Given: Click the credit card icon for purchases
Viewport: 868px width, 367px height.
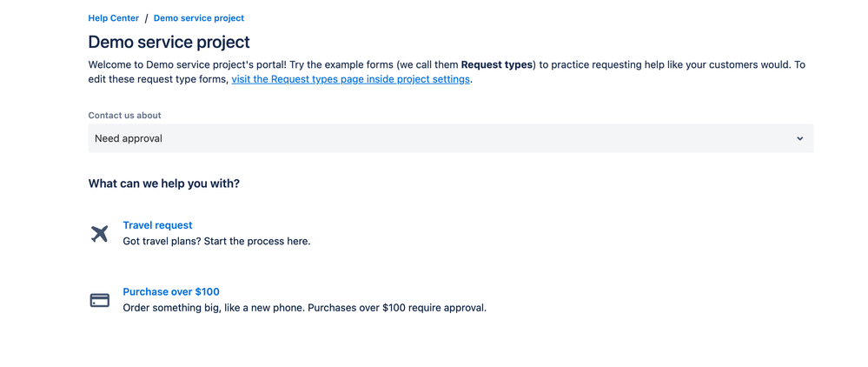Looking at the screenshot, I should tap(100, 301).
